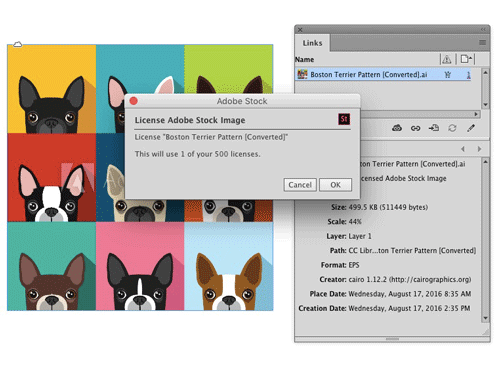Viewport: 500px width, 365px height.
Task: Click the black-white terrier on pink tile
Action: 140,282
